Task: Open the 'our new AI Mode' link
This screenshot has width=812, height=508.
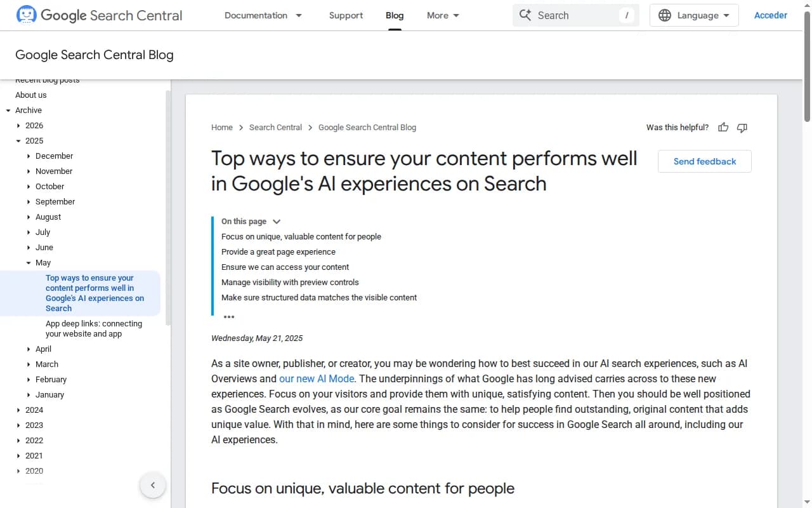Action: click(x=316, y=378)
